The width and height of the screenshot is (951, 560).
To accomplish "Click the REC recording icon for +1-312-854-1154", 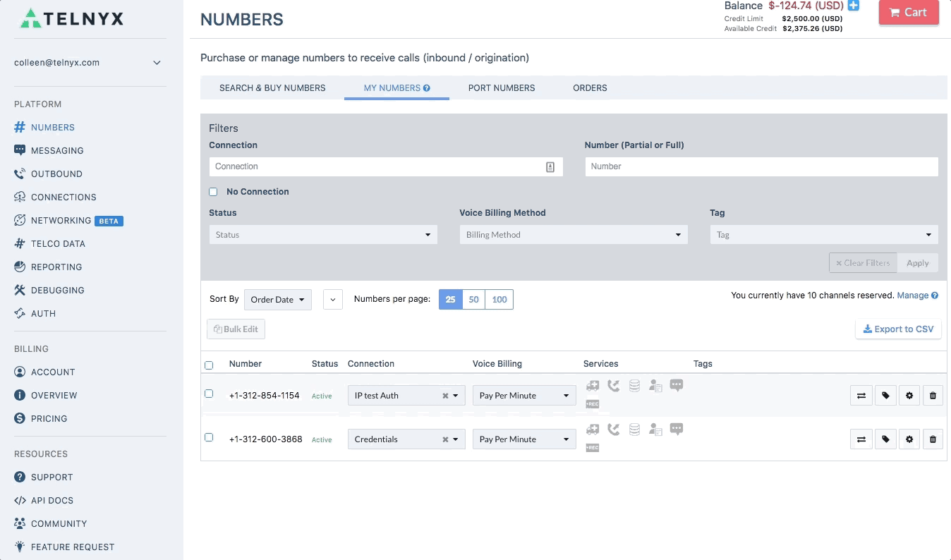I will [x=593, y=404].
